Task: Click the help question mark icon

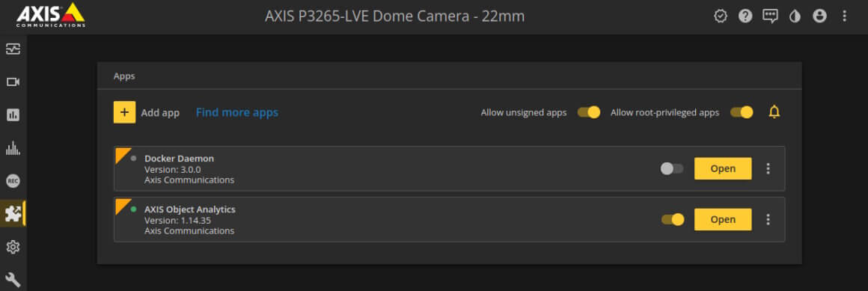Action: [745, 16]
